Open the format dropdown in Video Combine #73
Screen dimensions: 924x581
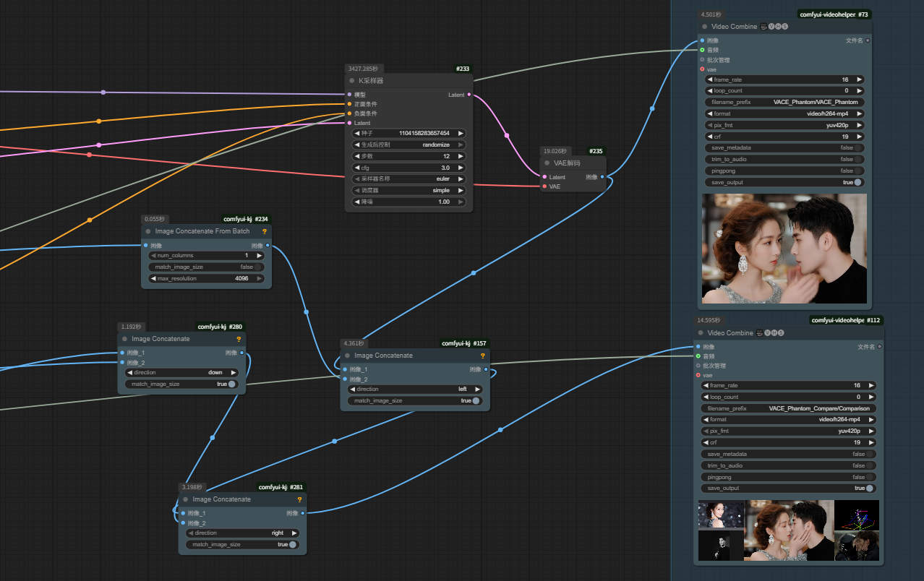pos(784,113)
